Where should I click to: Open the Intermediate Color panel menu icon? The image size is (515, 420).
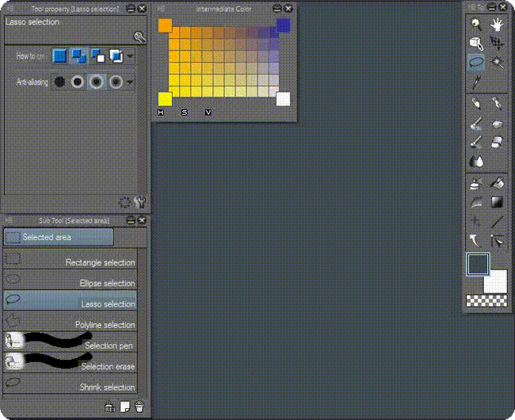pos(162,9)
